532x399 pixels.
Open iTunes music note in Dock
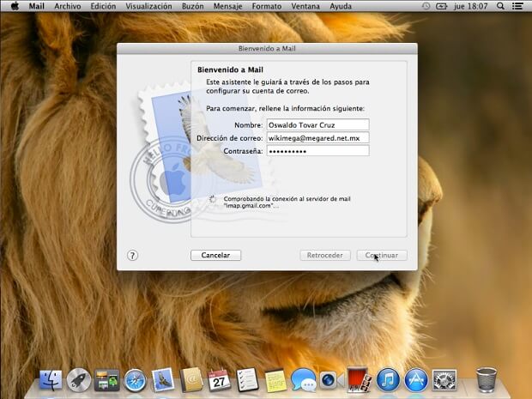click(388, 379)
